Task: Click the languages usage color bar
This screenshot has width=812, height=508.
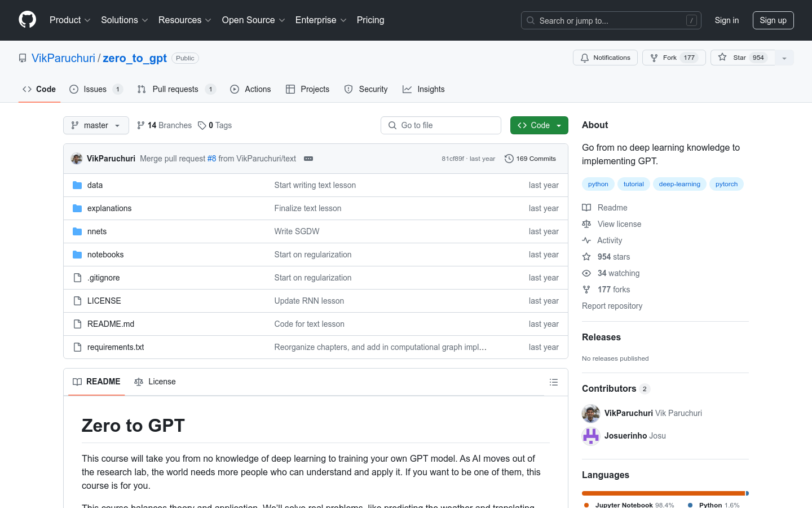Action: point(665,493)
